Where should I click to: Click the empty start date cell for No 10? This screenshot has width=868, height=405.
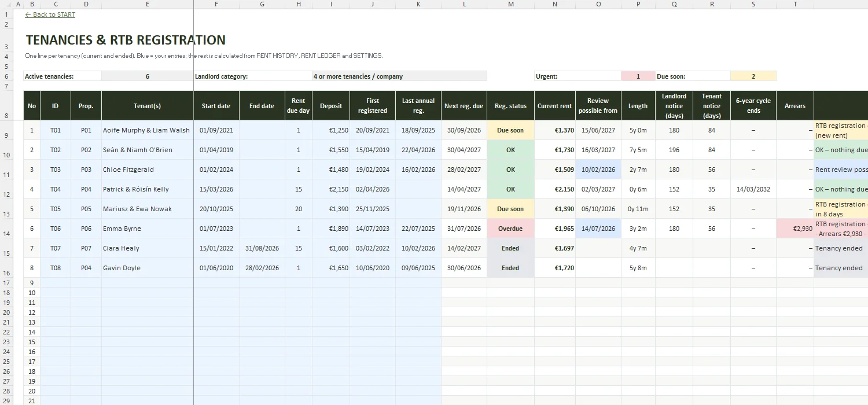click(x=216, y=292)
